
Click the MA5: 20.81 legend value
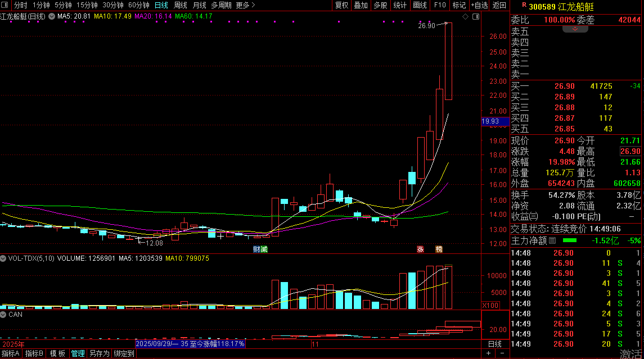pos(74,16)
